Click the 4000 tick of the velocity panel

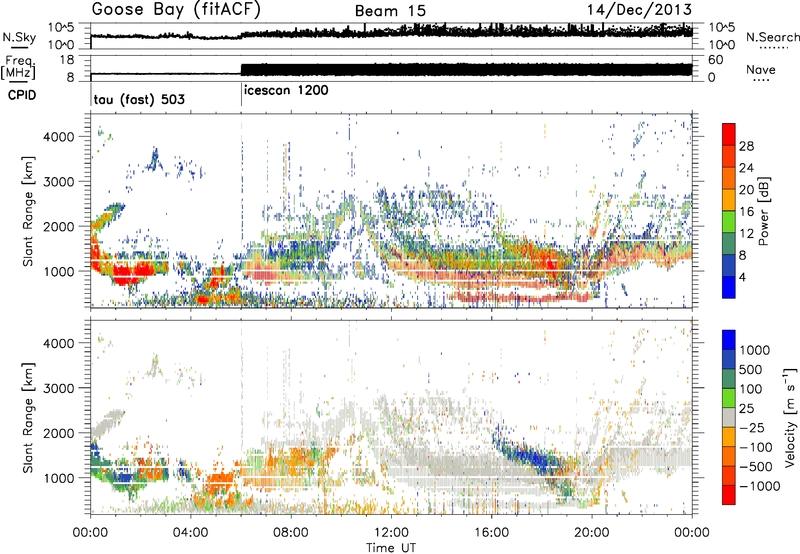(x=59, y=343)
